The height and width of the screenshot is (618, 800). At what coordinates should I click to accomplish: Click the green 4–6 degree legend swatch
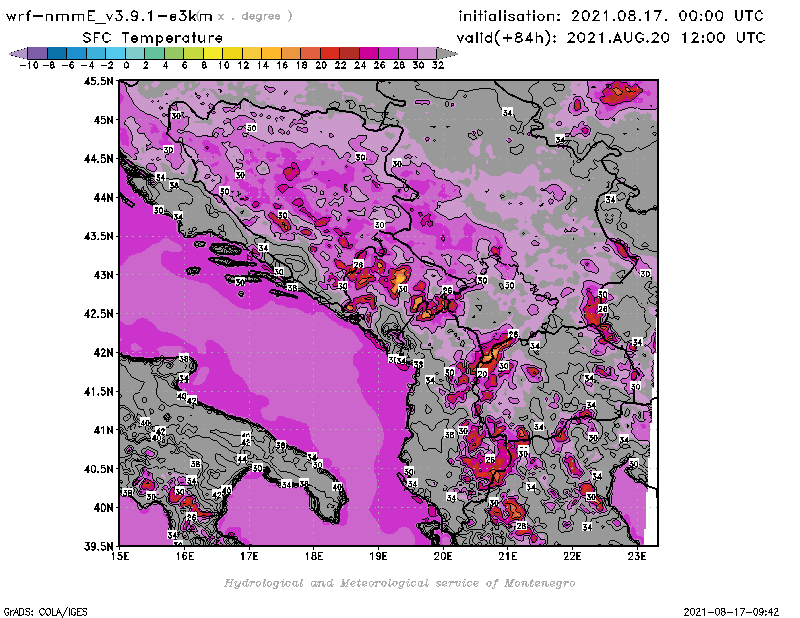click(x=174, y=52)
